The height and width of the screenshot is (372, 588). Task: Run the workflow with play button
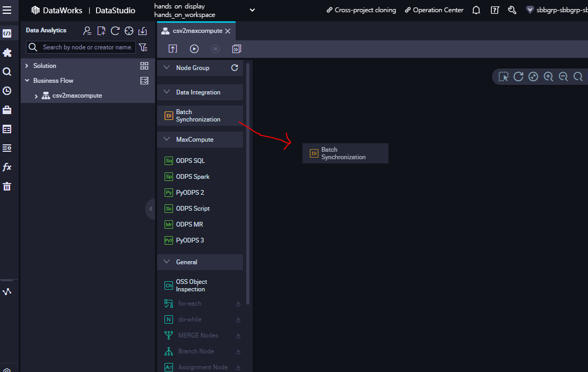tap(194, 49)
